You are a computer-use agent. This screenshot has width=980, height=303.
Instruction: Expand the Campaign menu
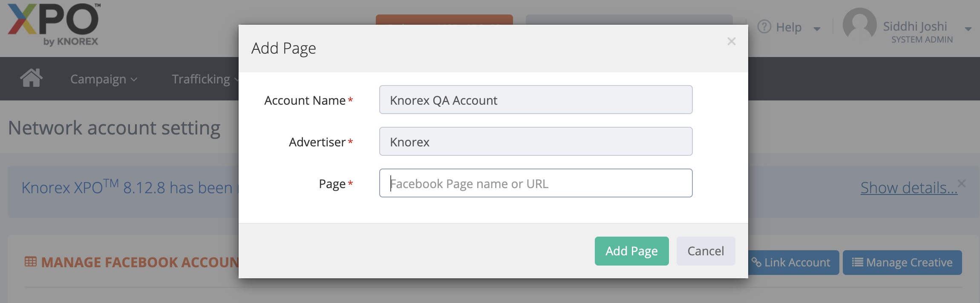pos(104,79)
